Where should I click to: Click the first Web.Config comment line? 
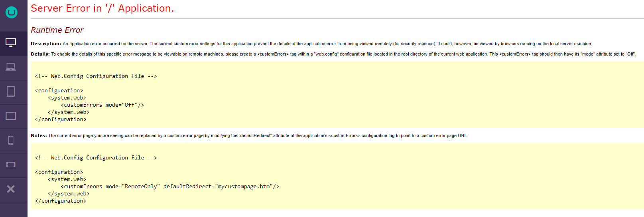(x=96, y=76)
